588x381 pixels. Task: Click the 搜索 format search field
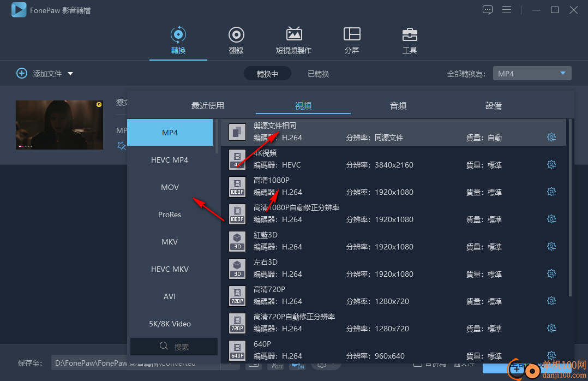pos(174,347)
